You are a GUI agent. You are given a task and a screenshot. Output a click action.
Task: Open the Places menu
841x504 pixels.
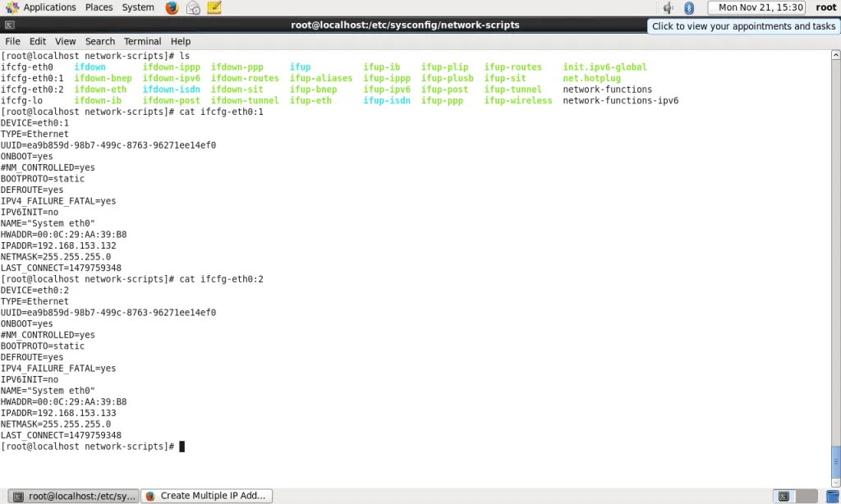point(99,7)
